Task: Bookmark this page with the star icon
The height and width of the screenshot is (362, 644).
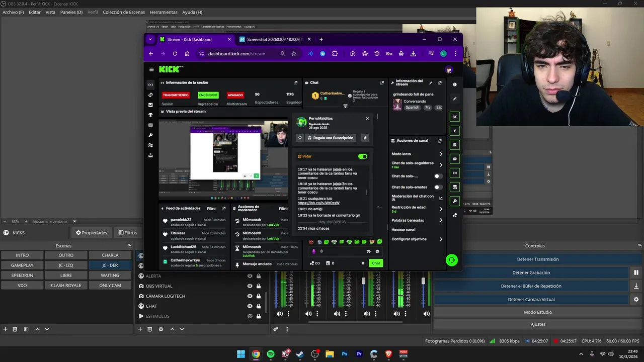Action: [x=294, y=54]
